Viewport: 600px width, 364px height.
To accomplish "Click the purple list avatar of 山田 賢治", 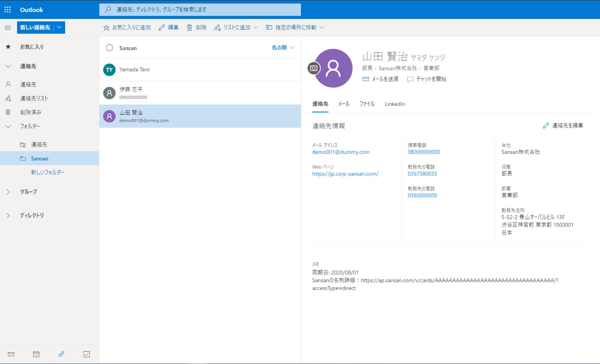I will 109,116.
